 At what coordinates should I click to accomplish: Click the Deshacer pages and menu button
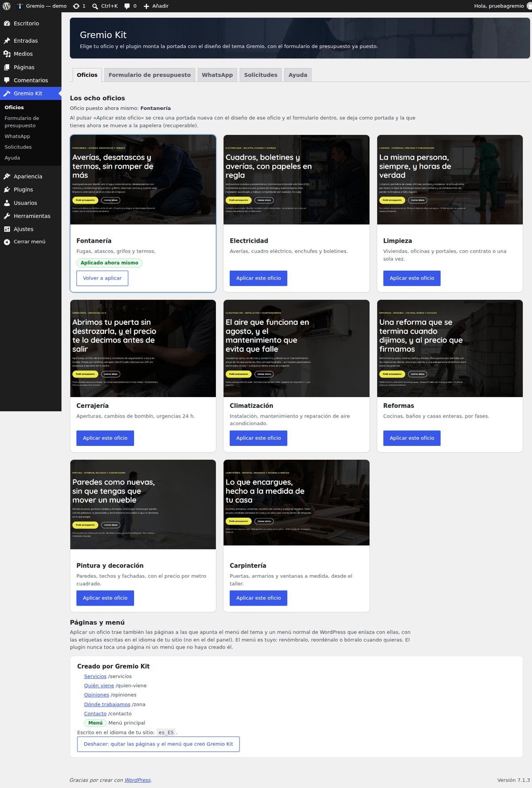[158, 744]
